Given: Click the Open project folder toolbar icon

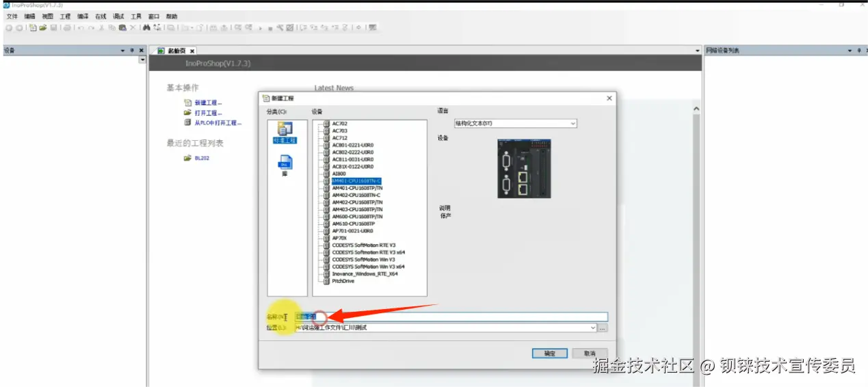Looking at the screenshot, I should coord(42,27).
